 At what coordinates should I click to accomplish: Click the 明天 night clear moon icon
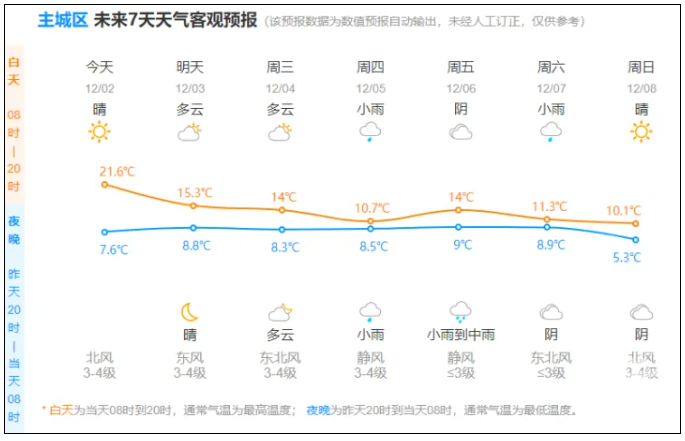click(189, 312)
